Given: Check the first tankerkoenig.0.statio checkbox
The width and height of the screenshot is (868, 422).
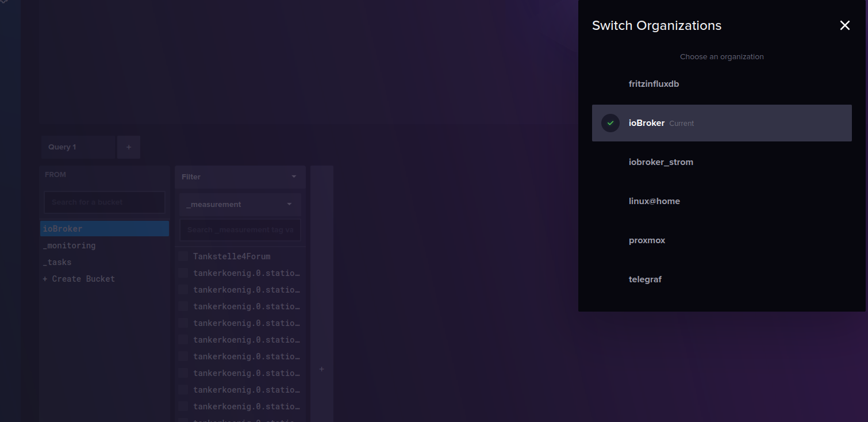Looking at the screenshot, I should [x=183, y=273].
